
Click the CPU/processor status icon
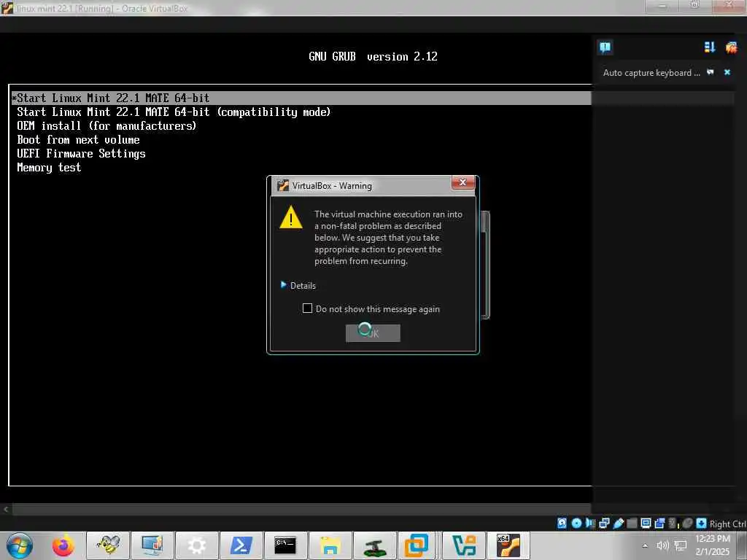pyautogui.click(x=673, y=523)
